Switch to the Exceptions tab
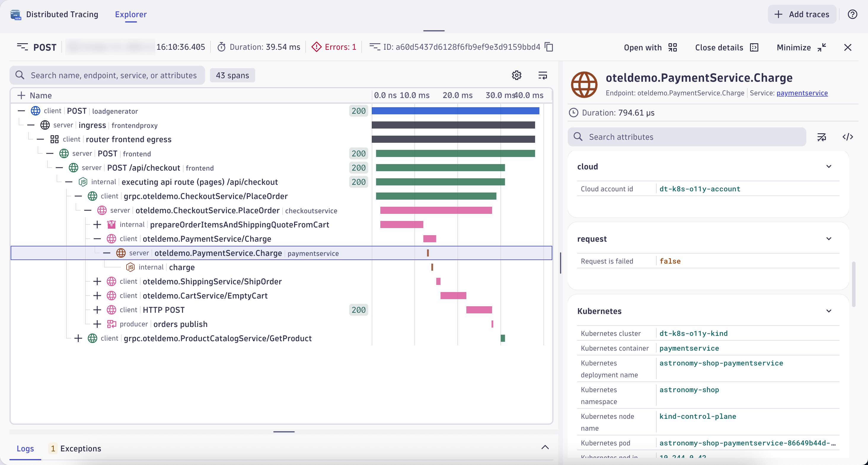868x465 pixels. [81, 448]
